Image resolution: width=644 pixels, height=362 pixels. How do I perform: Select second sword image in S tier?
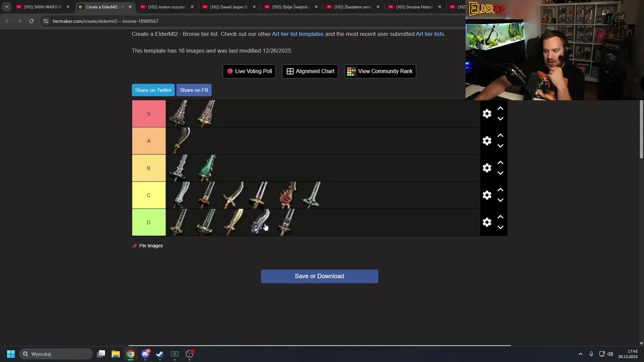pyautogui.click(x=206, y=114)
